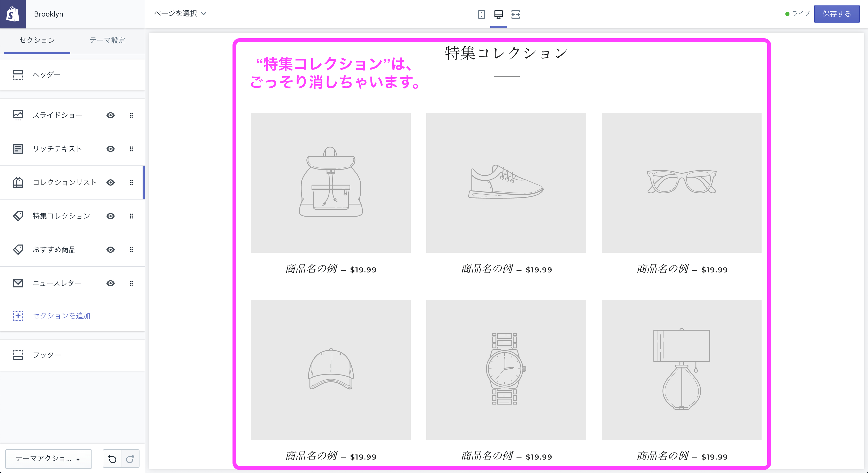Viewport: 868px width, 473px height.
Task: Open the ページを選択 dropdown
Action: pos(180,14)
